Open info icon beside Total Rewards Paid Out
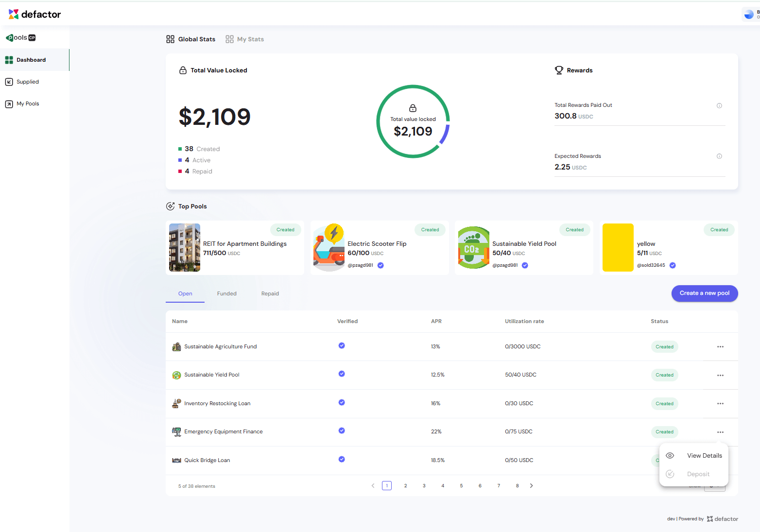760x532 pixels. click(x=719, y=106)
